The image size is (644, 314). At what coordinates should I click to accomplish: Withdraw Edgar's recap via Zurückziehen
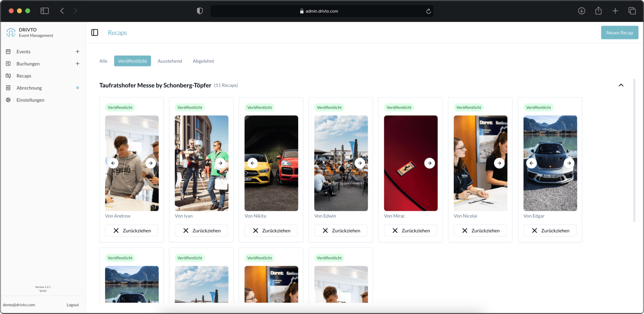click(x=550, y=230)
